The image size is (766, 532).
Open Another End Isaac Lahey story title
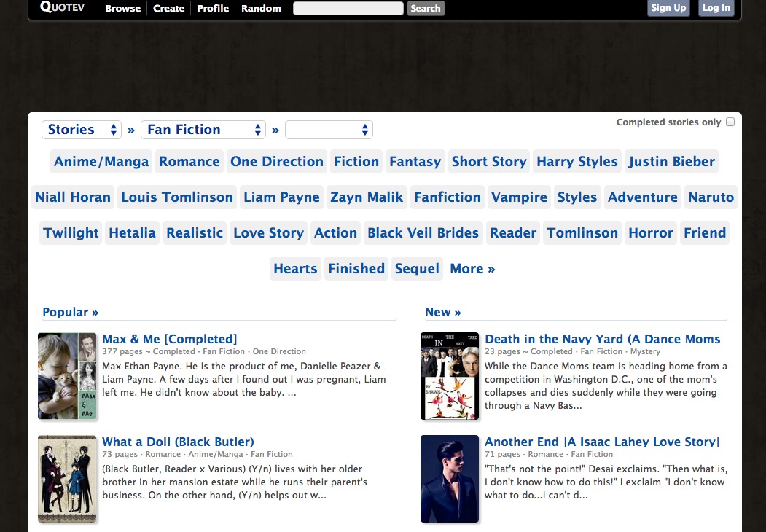tap(602, 441)
